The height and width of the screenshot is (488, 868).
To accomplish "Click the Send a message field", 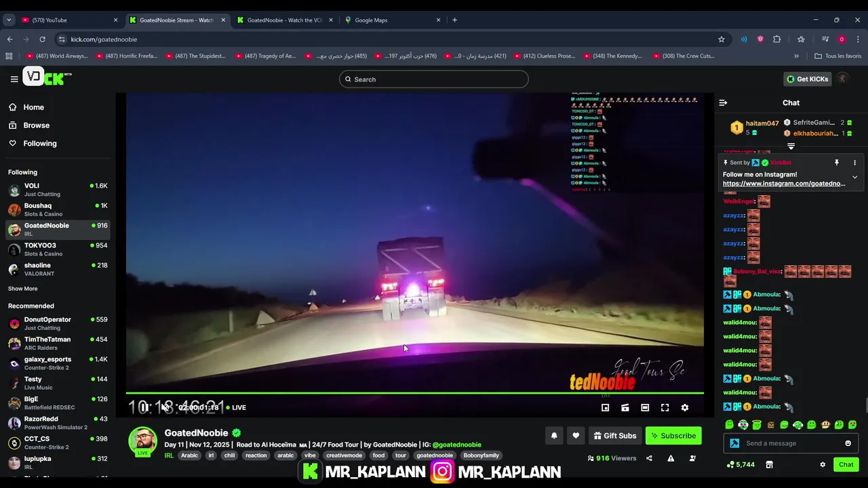I will point(791,443).
